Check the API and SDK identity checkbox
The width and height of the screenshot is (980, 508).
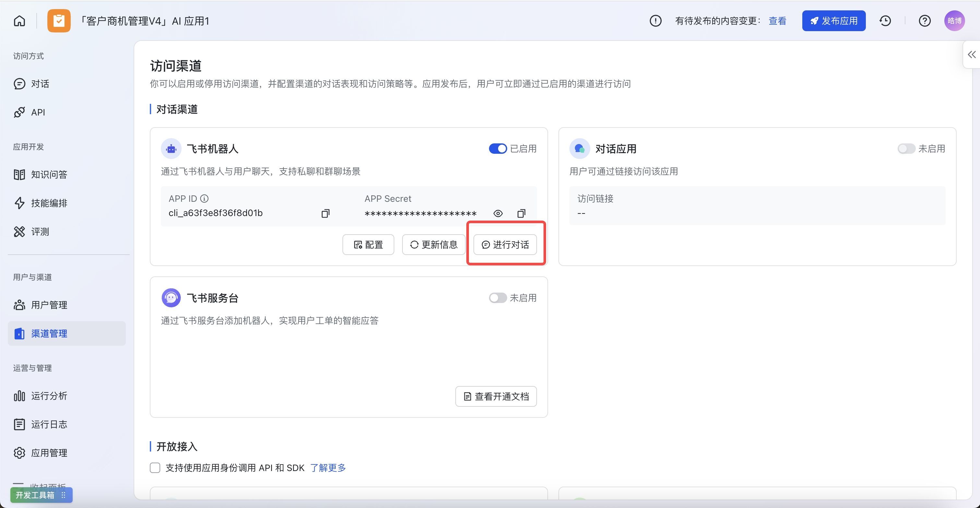[x=155, y=468]
